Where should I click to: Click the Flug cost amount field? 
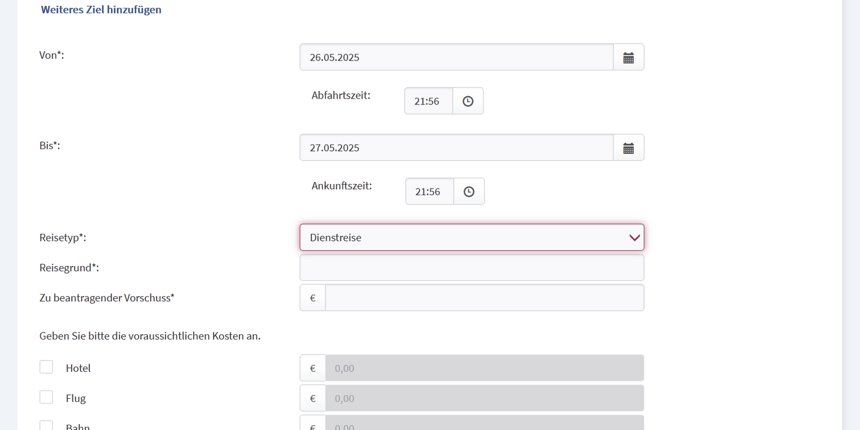(484, 398)
